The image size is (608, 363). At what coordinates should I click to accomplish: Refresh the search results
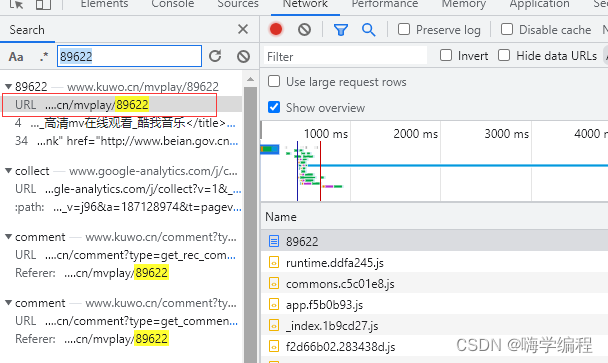click(215, 56)
